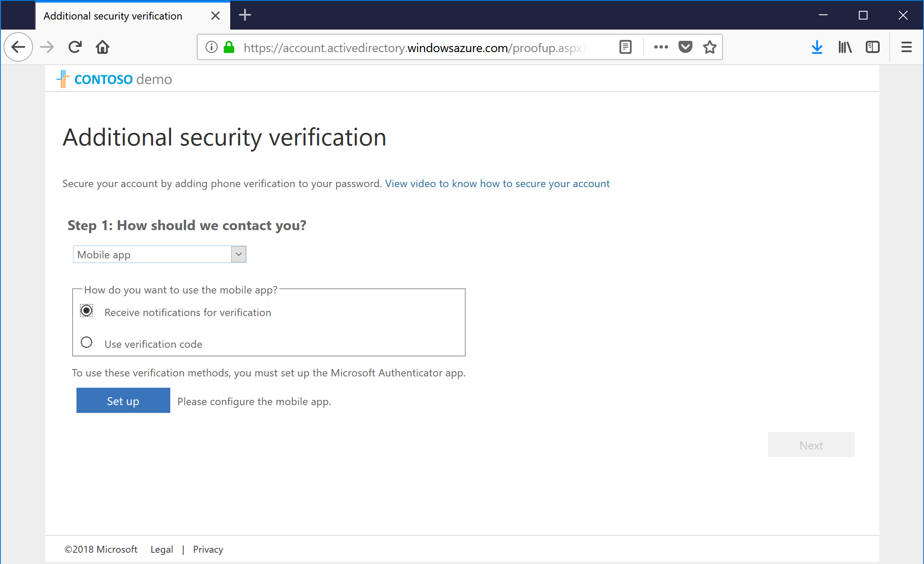Open a new browser tab
Screen dimensions: 924x564
click(245, 15)
